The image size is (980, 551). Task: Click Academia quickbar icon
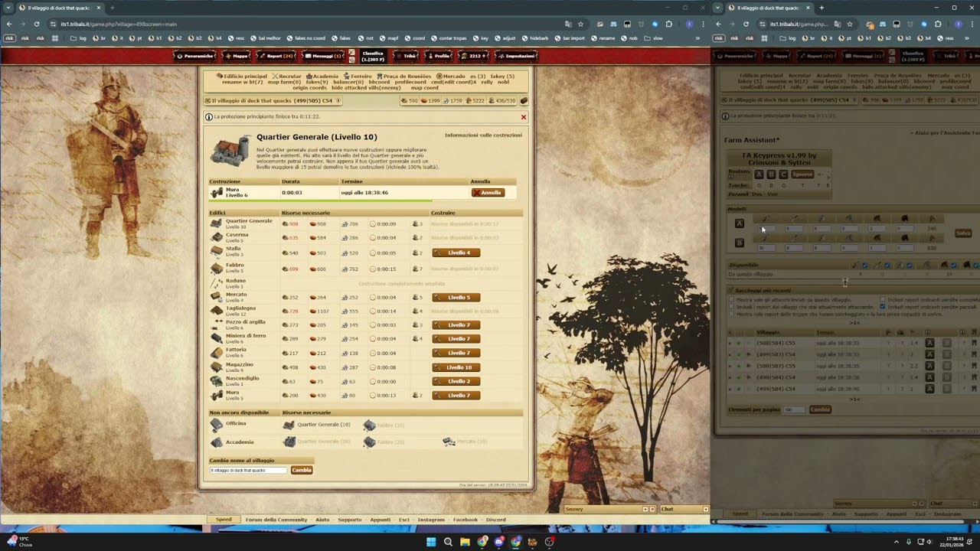[309, 77]
